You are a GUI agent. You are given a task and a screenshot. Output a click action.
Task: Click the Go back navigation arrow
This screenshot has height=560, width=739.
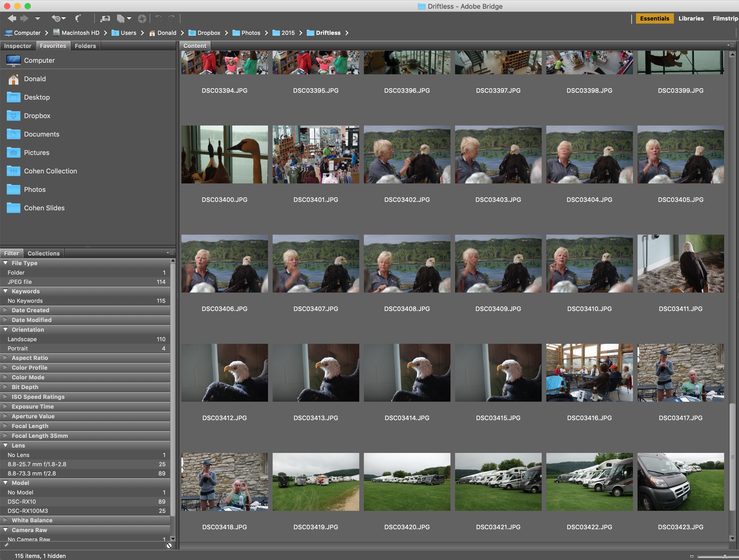click(12, 18)
